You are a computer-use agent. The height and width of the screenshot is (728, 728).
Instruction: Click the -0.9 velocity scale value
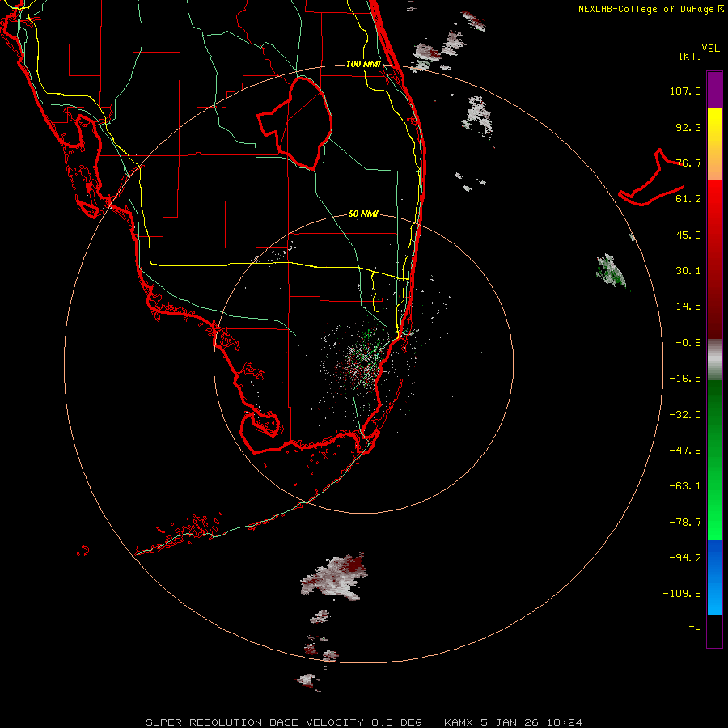click(x=688, y=343)
